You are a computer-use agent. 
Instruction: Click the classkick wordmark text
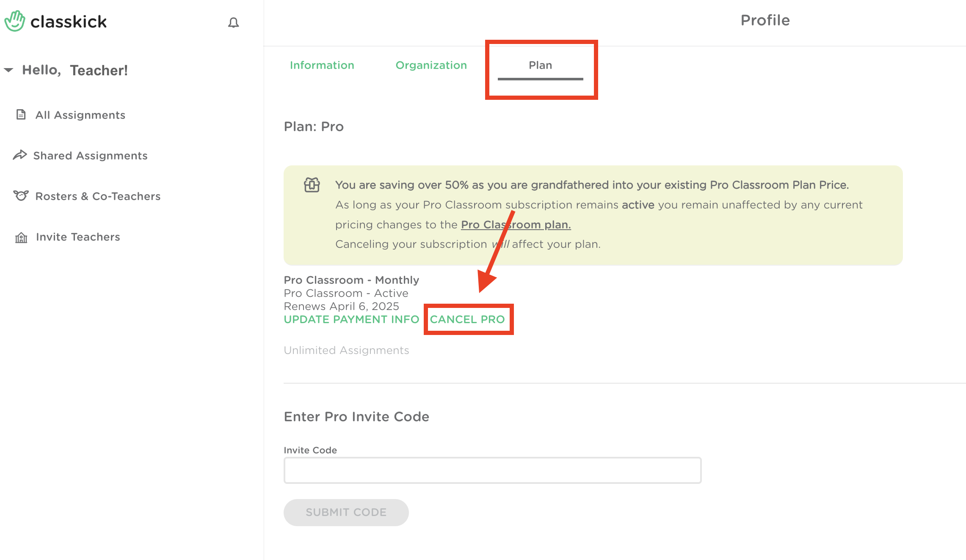pyautogui.click(x=69, y=22)
